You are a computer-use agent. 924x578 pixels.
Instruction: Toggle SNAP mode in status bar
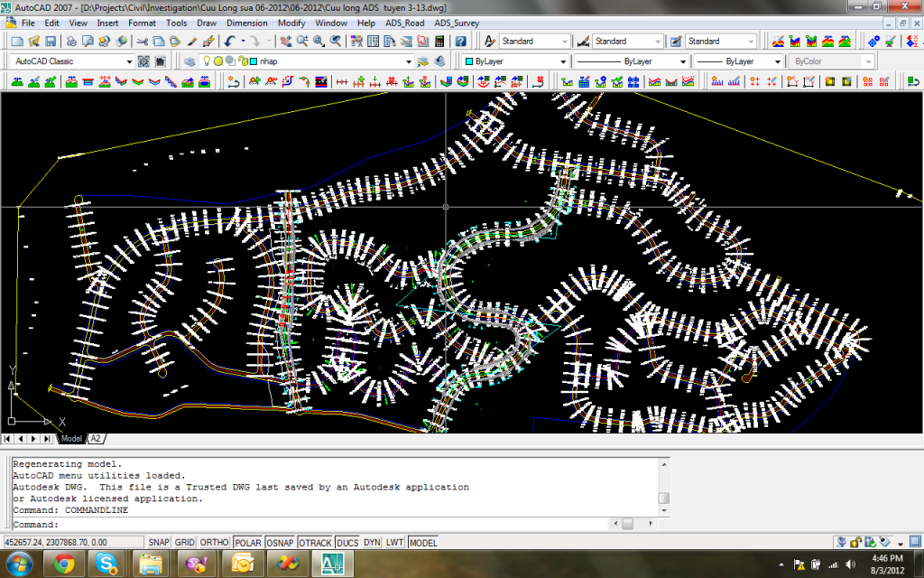159,543
